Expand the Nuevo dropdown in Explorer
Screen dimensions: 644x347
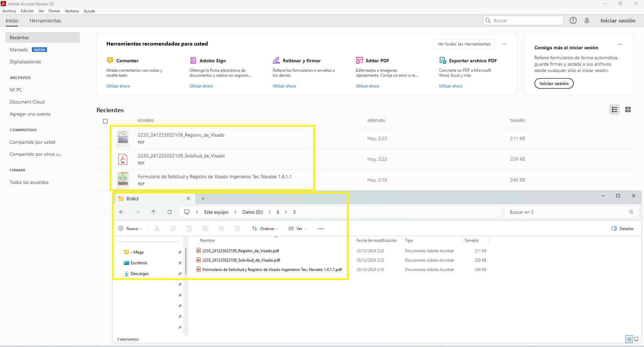point(130,228)
